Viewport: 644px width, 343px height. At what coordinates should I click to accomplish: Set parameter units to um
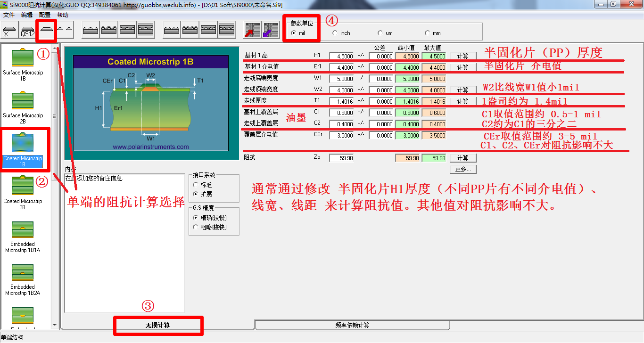[386, 33]
